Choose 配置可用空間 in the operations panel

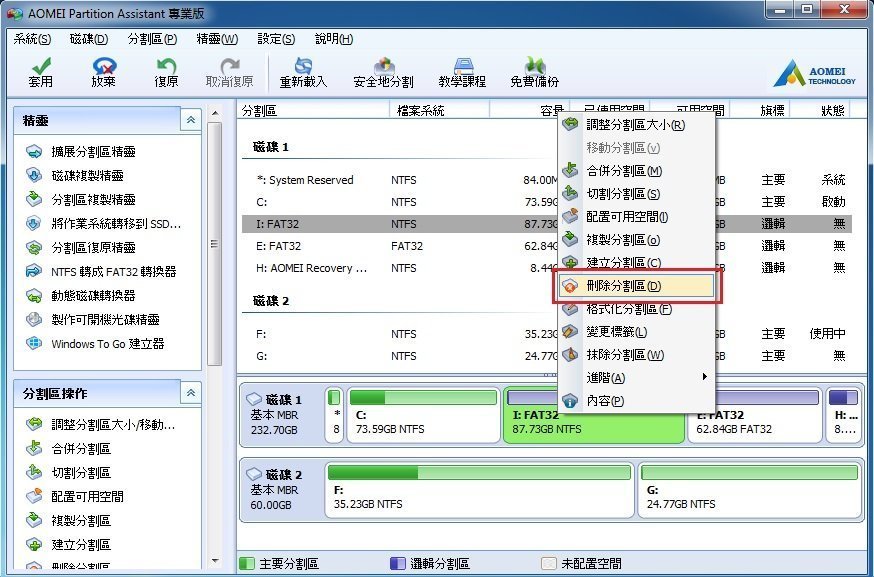[75, 497]
